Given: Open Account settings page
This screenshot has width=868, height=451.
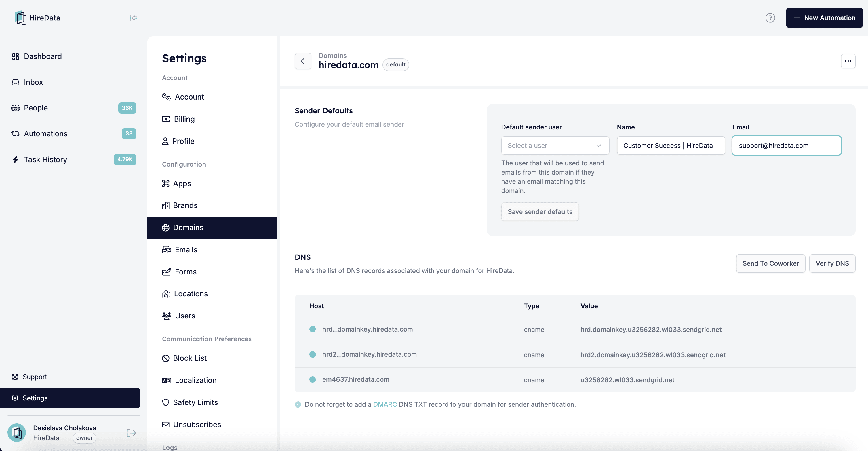Looking at the screenshot, I should [x=189, y=97].
